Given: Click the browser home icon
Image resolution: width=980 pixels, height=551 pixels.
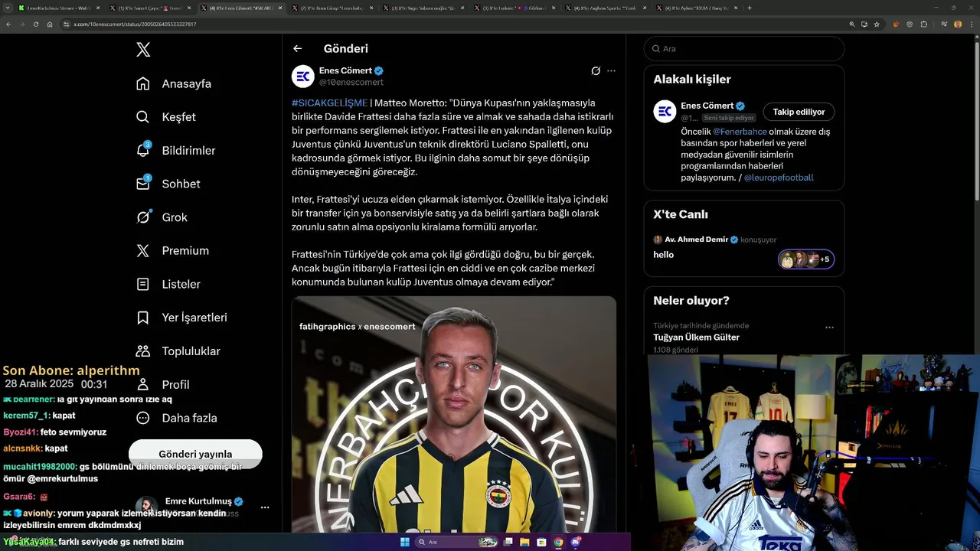Looking at the screenshot, I should tap(50, 24).
